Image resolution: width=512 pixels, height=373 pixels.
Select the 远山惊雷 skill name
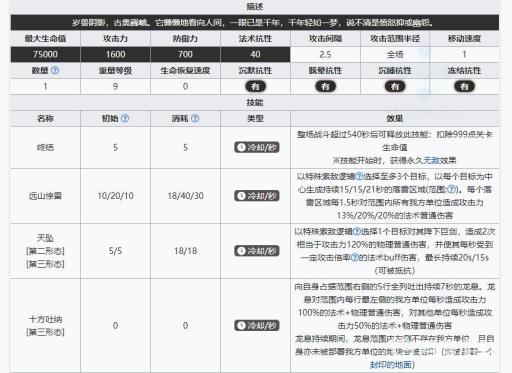[x=45, y=196]
